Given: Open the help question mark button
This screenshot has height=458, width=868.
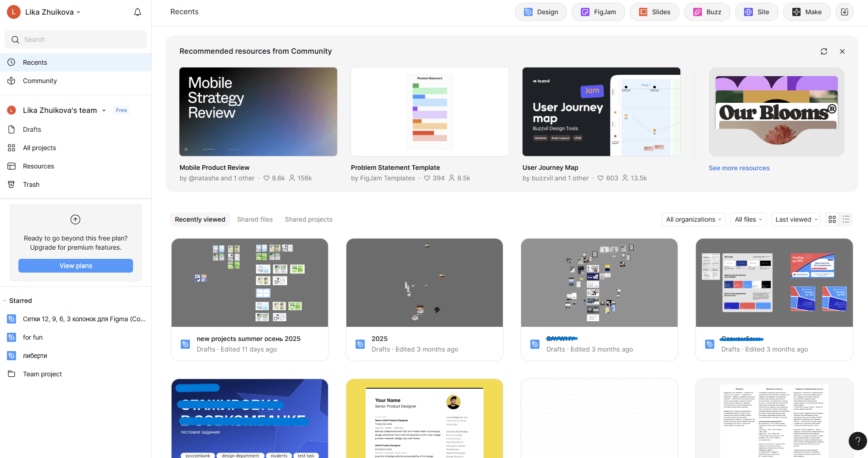Looking at the screenshot, I should 857,441.
